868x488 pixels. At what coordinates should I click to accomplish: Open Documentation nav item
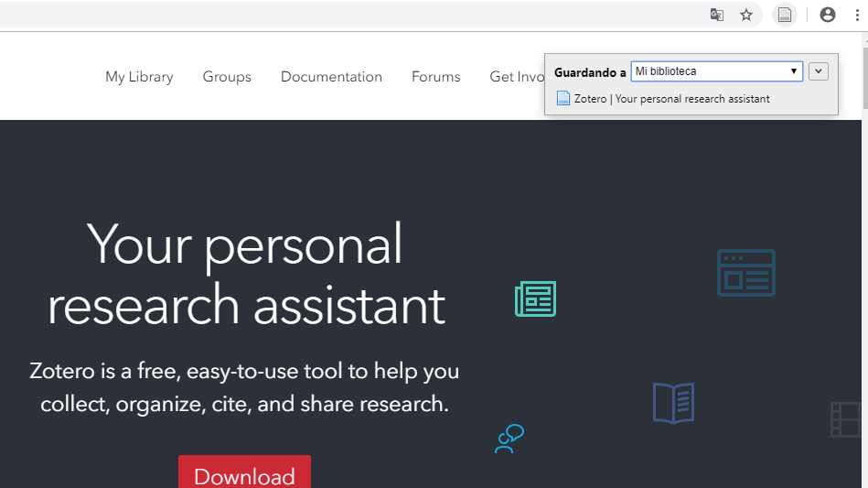pos(331,76)
